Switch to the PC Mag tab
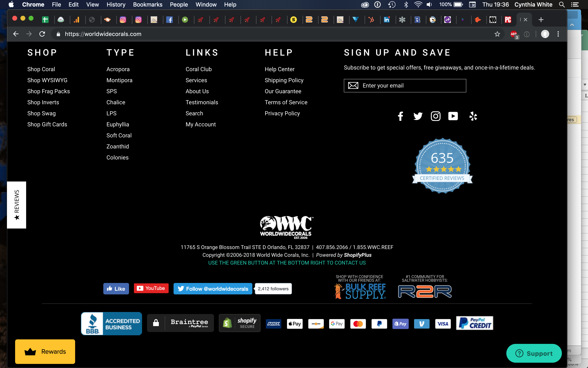 [508, 20]
